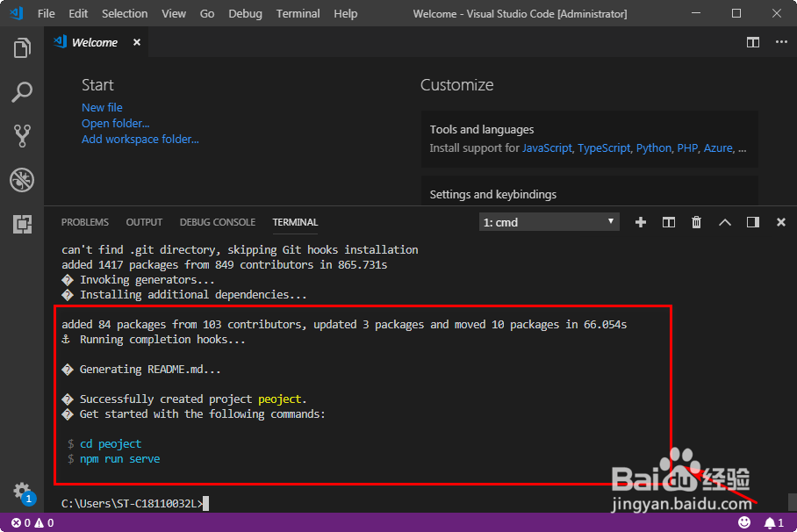This screenshot has width=797, height=532.
Task: Create a new terminal with plus icon
Action: 641,222
